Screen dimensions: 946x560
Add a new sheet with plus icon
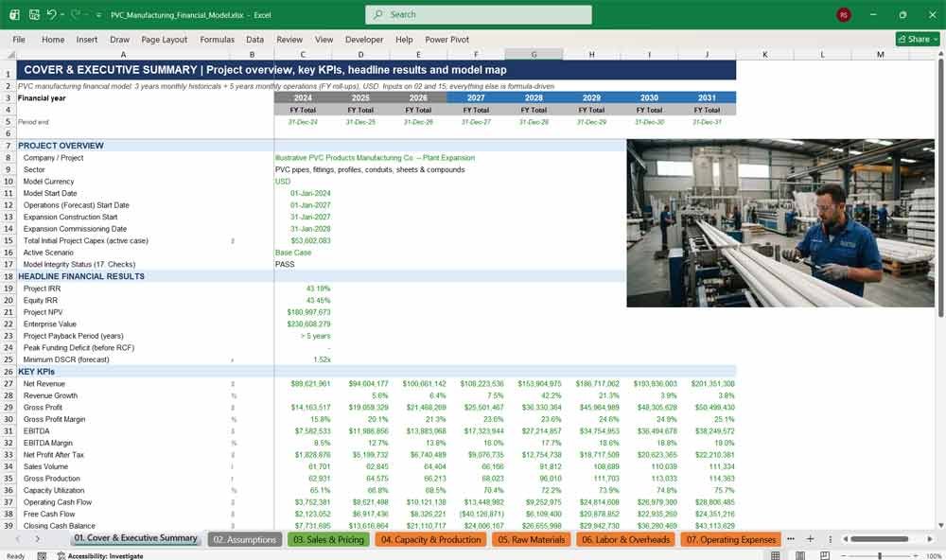(811, 539)
